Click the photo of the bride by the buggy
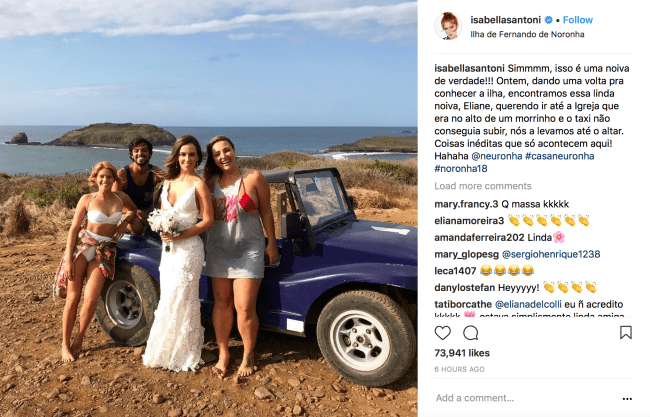Image resolution: width=650 pixels, height=417 pixels. click(x=209, y=208)
